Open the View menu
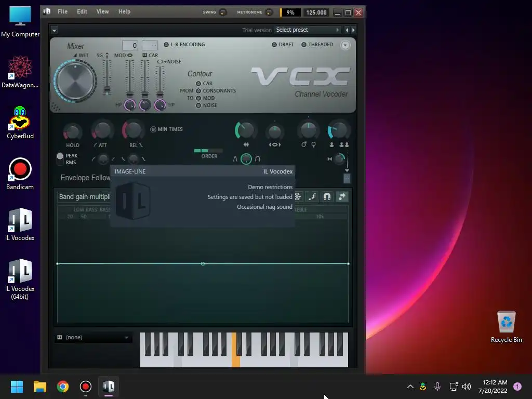This screenshot has height=399, width=532. pos(102,11)
